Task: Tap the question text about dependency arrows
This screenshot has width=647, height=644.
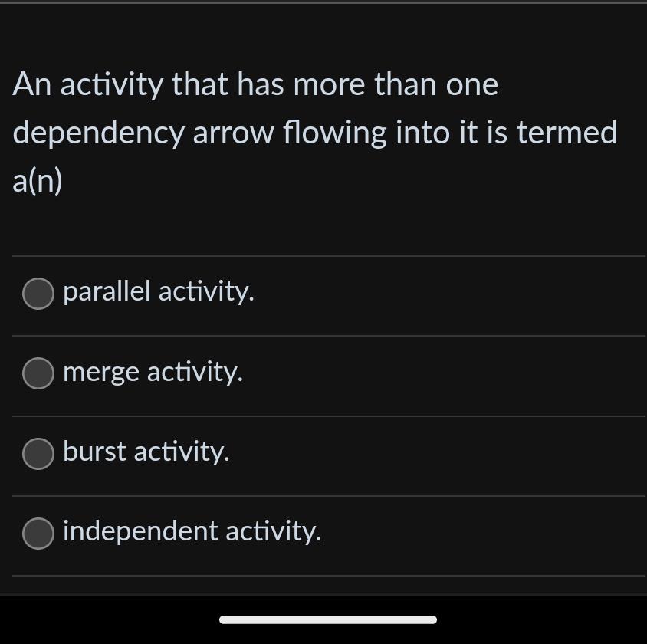Action: tap(314, 132)
